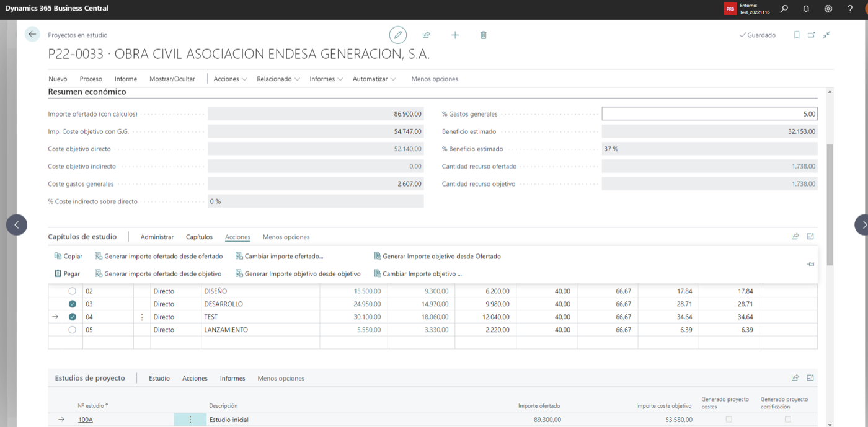868x427 pixels.
Task: Open the bookmark icon in header
Action: point(797,35)
